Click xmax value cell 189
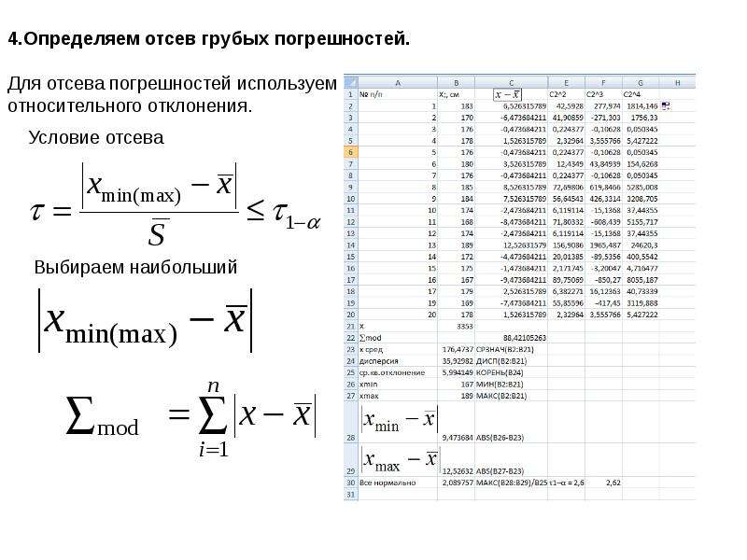Image resolution: width=747 pixels, height=560 pixels. click(456, 396)
